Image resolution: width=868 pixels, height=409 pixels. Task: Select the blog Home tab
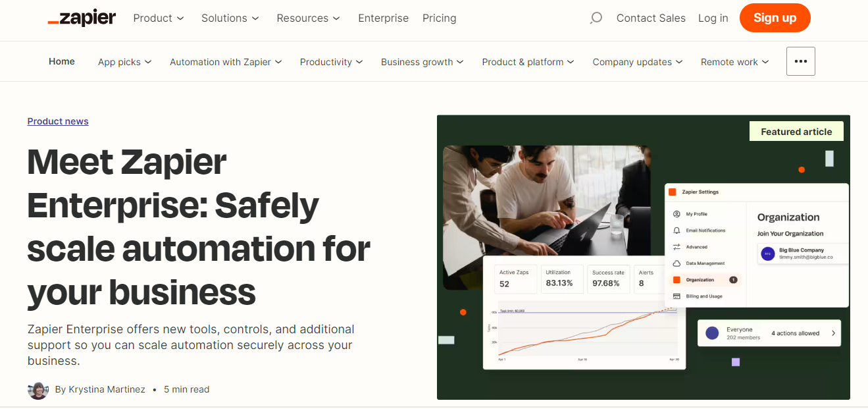62,61
